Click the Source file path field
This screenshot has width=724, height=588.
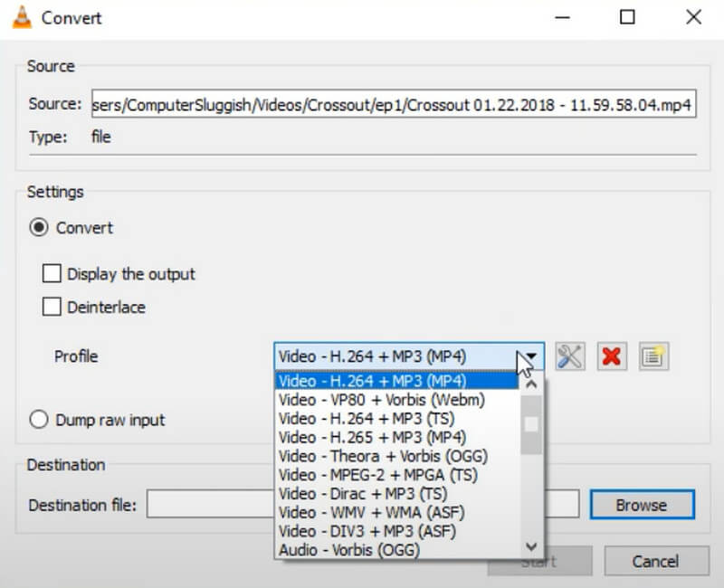click(393, 104)
